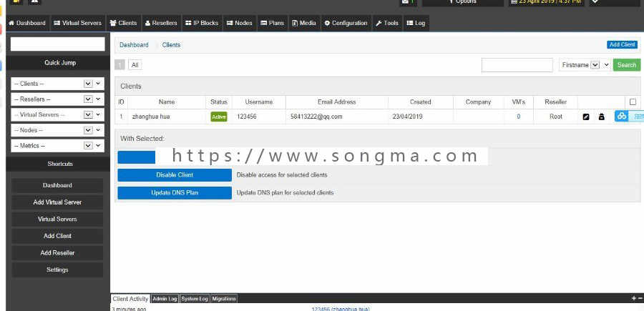The height and width of the screenshot is (311, 644).
Task: Open the IP Blocks navigation item
Action: 202,23
